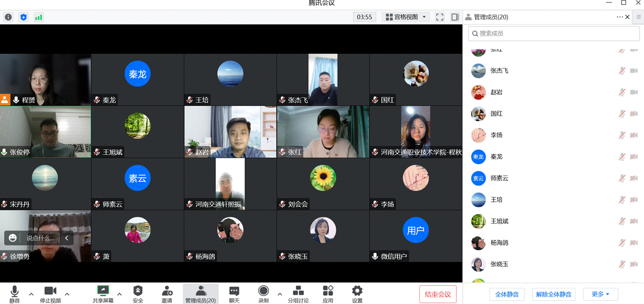Enter fullscreen mode from top bar
Viewport: 644px width, 304px height.
click(439, 17)
